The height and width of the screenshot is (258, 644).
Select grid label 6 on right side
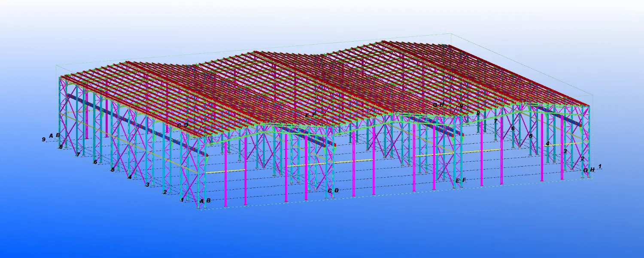[x=513, y=128]
